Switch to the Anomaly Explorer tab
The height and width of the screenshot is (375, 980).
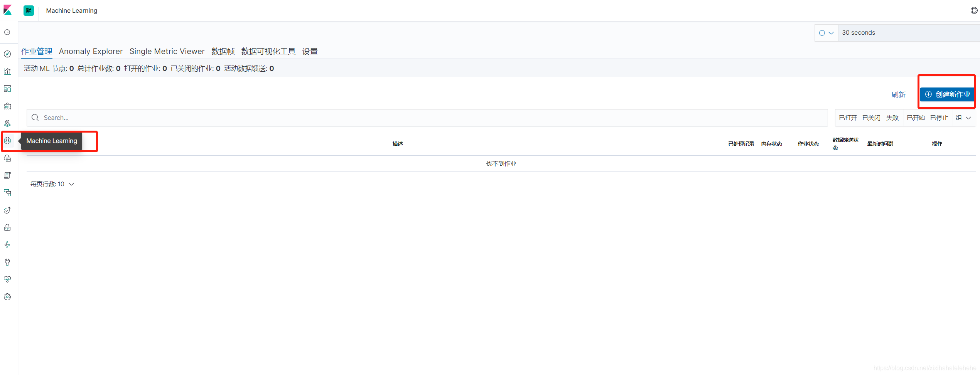click(x=91, y=51)
